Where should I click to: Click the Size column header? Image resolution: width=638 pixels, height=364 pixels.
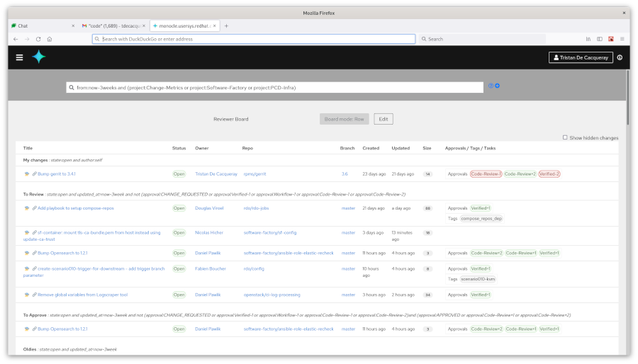tap(427, 148)
